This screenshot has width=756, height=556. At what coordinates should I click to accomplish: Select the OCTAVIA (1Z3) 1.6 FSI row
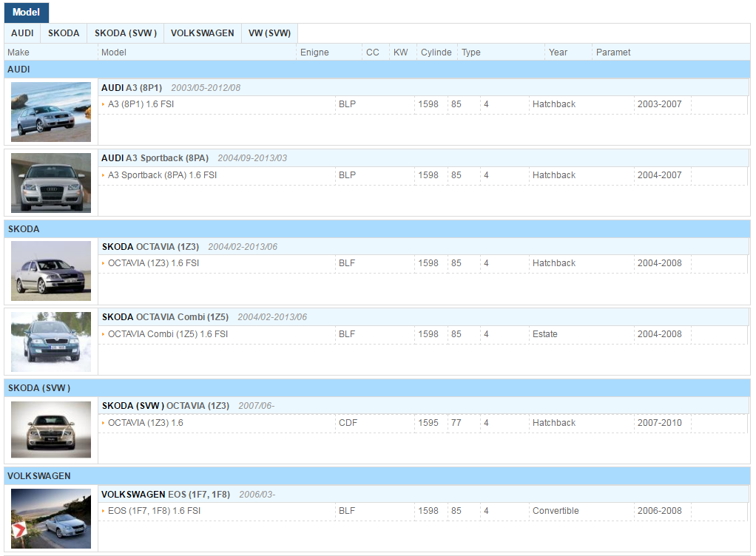tap(423, 263)
